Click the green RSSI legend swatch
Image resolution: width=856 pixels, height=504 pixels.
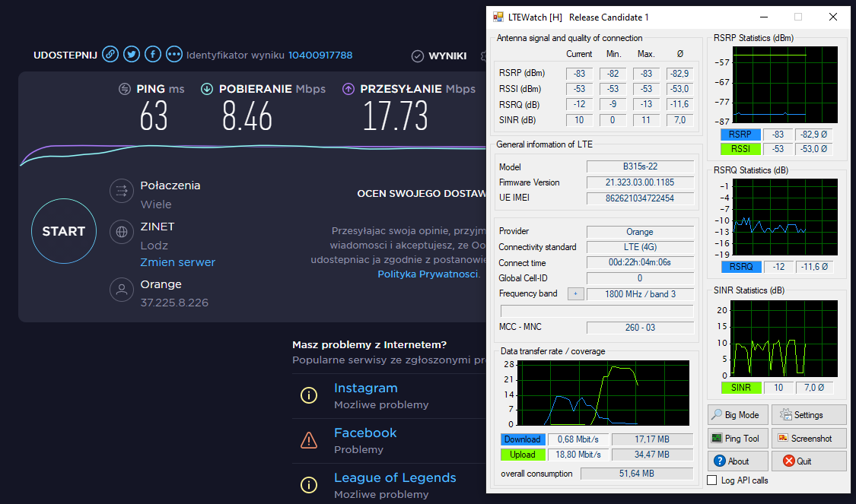(740, 149)
